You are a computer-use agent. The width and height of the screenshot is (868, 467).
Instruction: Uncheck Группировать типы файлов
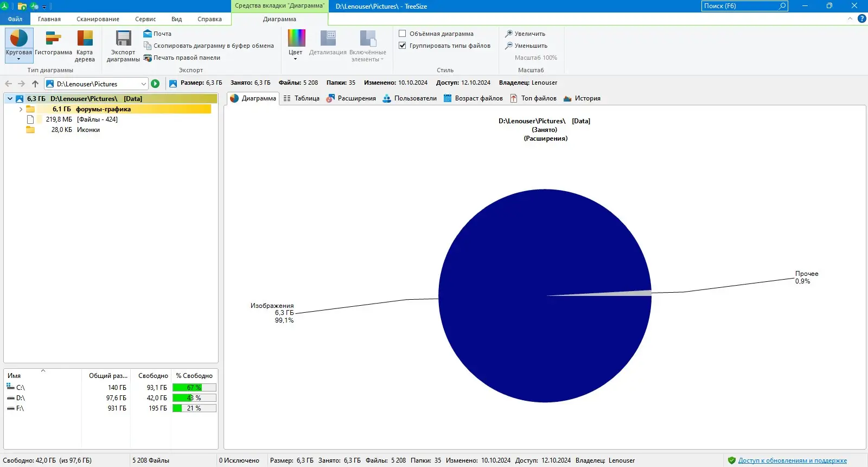(x=403, y=46)
